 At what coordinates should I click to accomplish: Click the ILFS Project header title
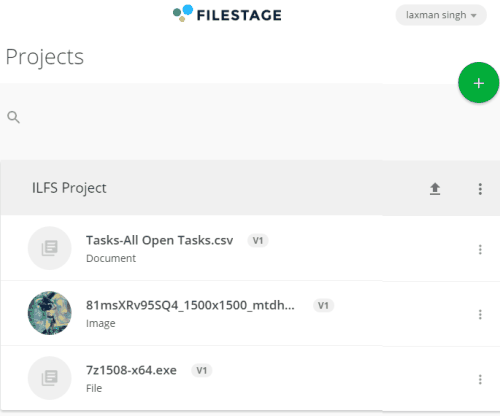(69, 188)
